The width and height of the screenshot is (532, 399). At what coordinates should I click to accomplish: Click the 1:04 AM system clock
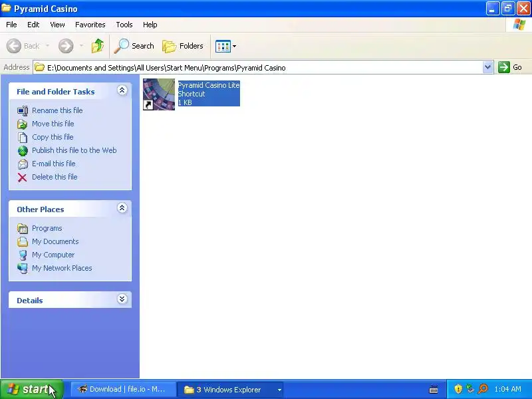click(507, 389)
